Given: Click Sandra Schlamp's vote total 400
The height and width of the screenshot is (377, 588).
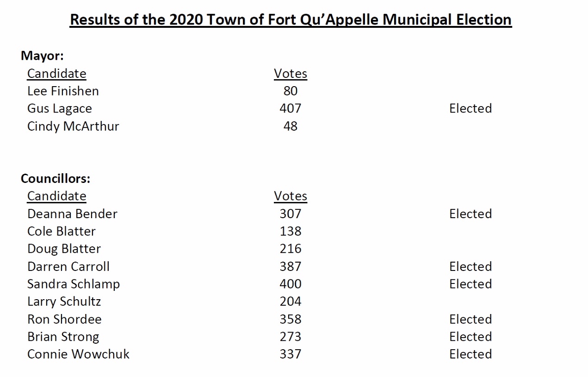Looking at the screenshot, I should (291, 284).
